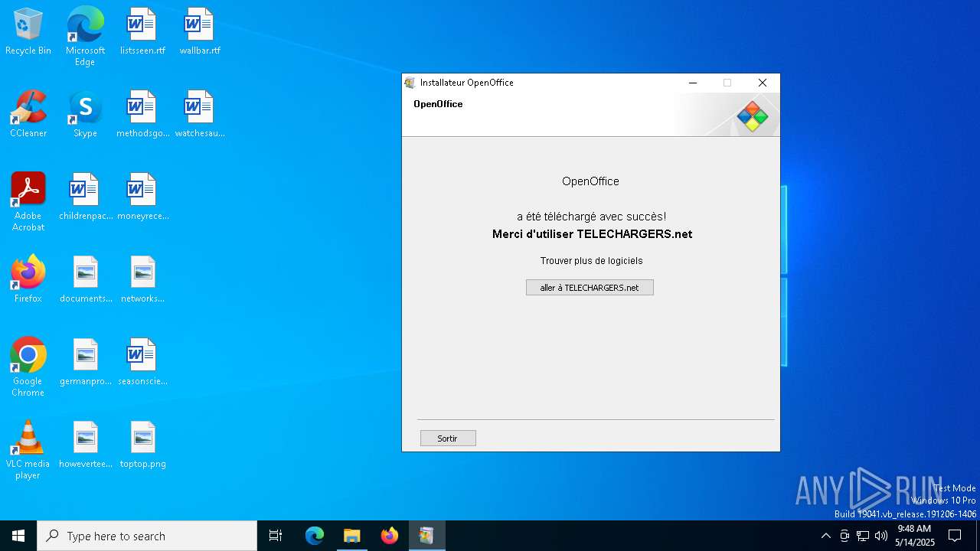The height and width of the screenshot is (551, 980).
Task: Click the 'aller à TELECHARGERS.net' button
Action: click(x=590, y=288)
